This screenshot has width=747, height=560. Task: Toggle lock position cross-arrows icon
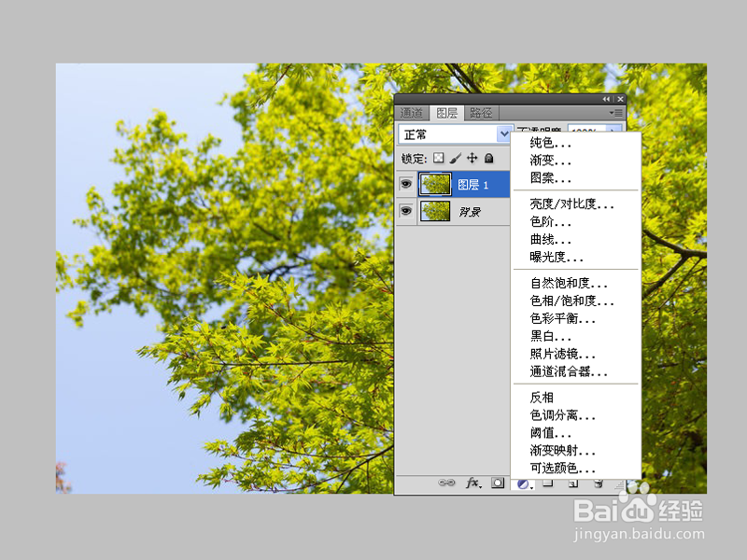click(x=472, y=158)
